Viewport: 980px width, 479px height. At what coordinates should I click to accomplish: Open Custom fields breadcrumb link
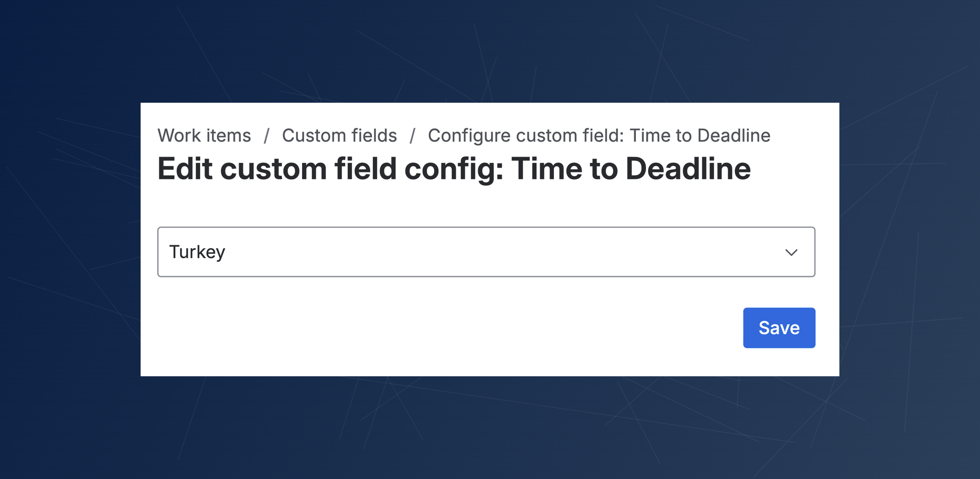coord(339,136)
